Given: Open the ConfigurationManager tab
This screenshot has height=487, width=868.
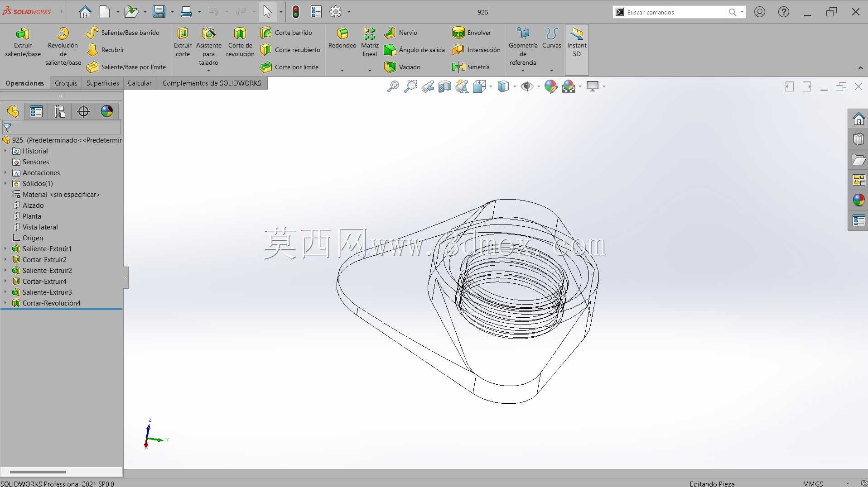Looking at the screenshot, I should click(x=60, y=111).
